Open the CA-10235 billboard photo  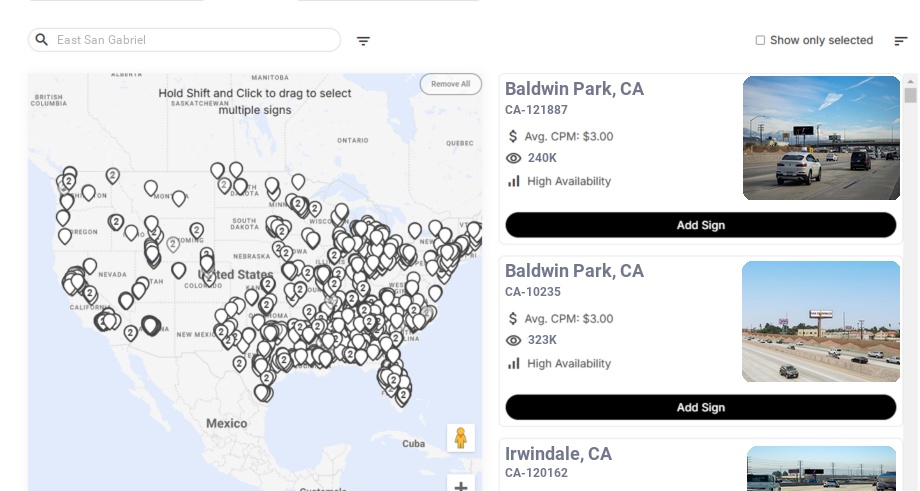click(821, 321)
